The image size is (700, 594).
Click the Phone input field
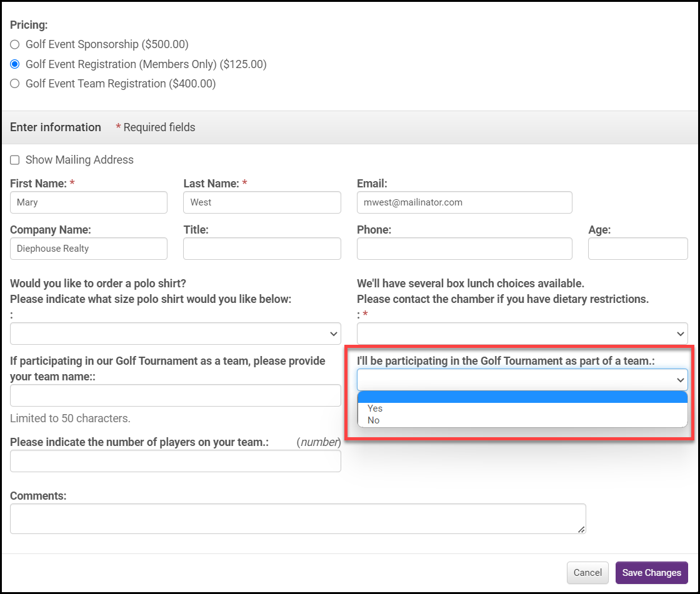point(464,249)
